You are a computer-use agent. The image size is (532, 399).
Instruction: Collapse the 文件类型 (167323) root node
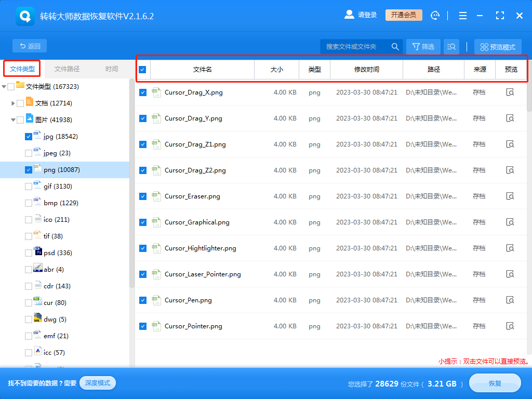click(4, 87)
